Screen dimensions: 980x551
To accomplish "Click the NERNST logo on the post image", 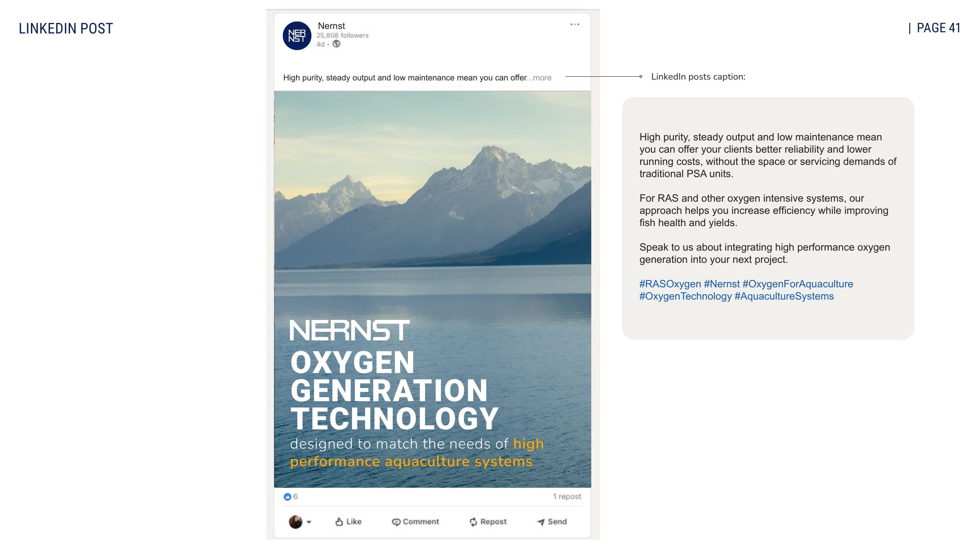I will 350,330.
